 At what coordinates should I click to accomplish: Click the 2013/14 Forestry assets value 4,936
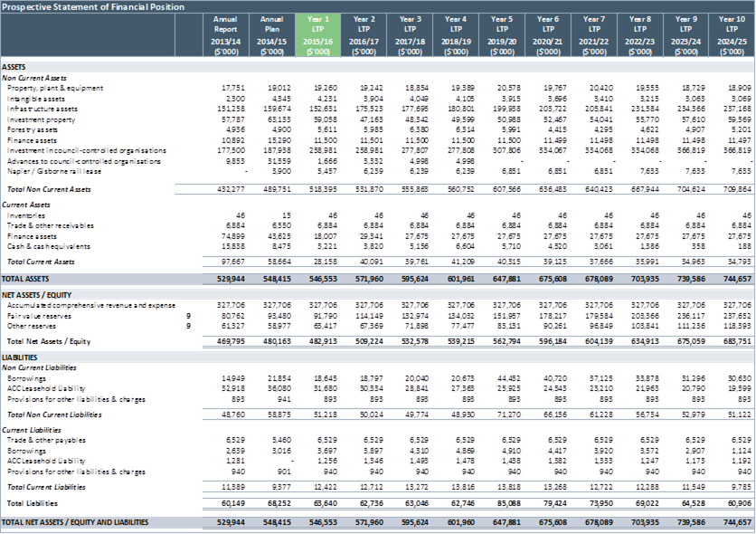coord(235,129)
